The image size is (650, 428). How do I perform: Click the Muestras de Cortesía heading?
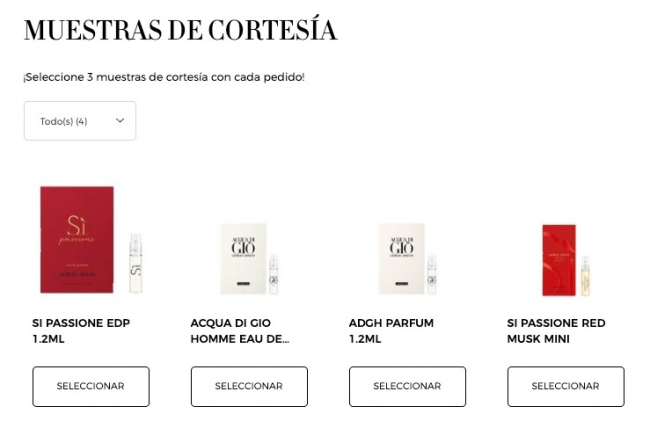point(180,29)
